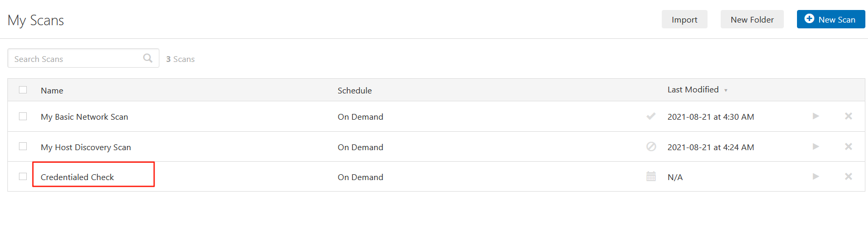Sort by the Name column header
Viewport: 868px width, 231px height.
tap(52, 90)
